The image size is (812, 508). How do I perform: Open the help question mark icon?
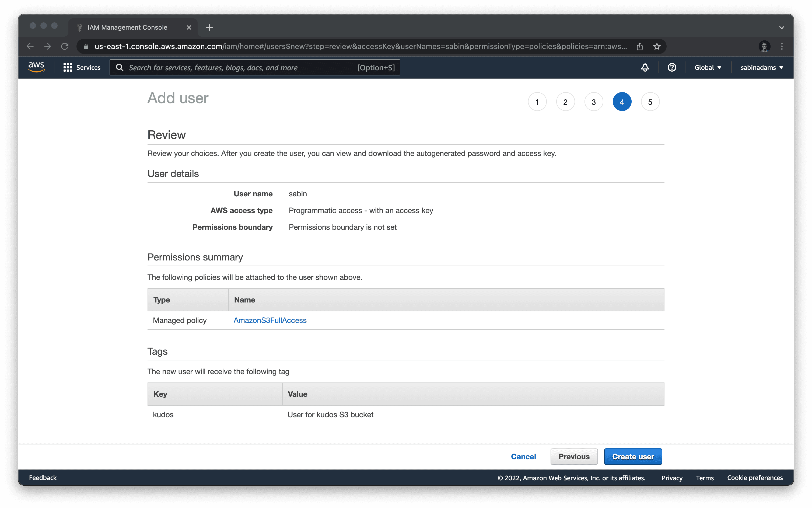pyautogui.click(x=672, y=68)
